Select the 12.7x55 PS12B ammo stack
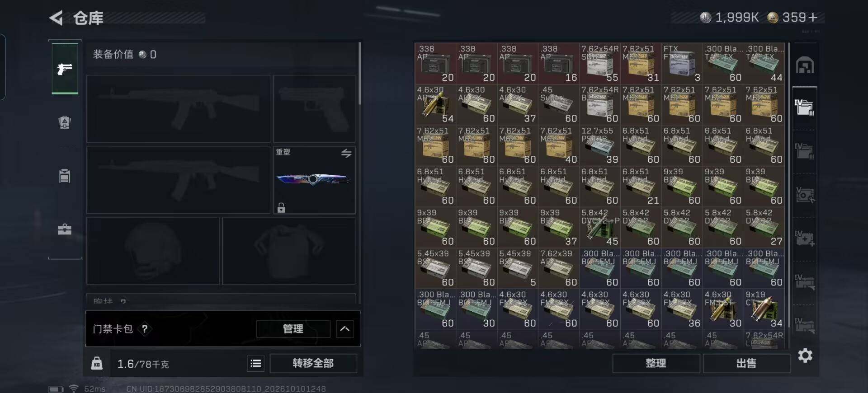This screenshot has width=868, height=393. [599, 145]
